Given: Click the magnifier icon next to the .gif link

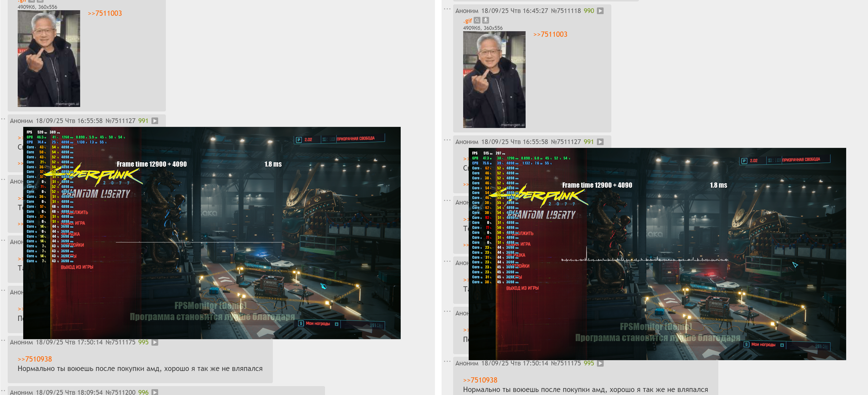Looking at the screenshot, I should click(x=477, y=20).
